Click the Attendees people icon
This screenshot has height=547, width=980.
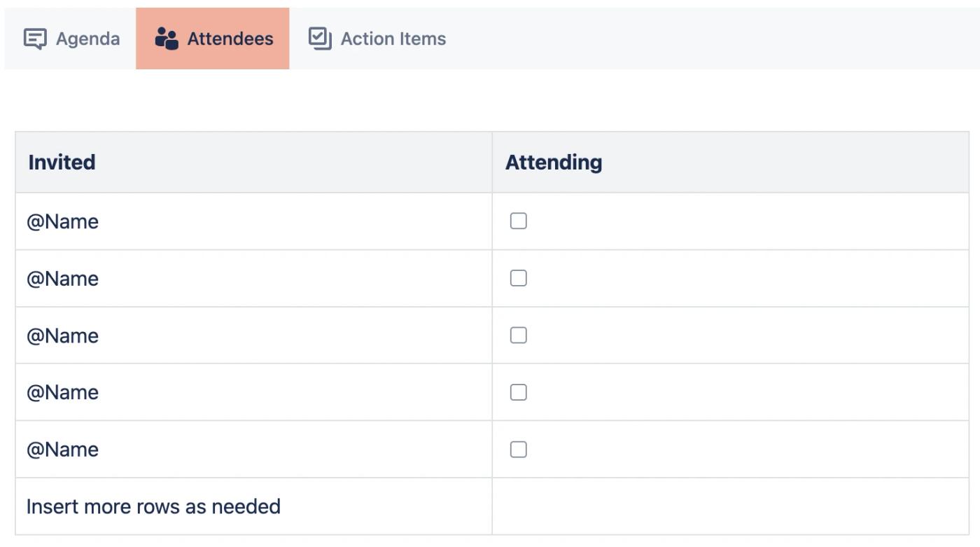click(x=166, y=39)
